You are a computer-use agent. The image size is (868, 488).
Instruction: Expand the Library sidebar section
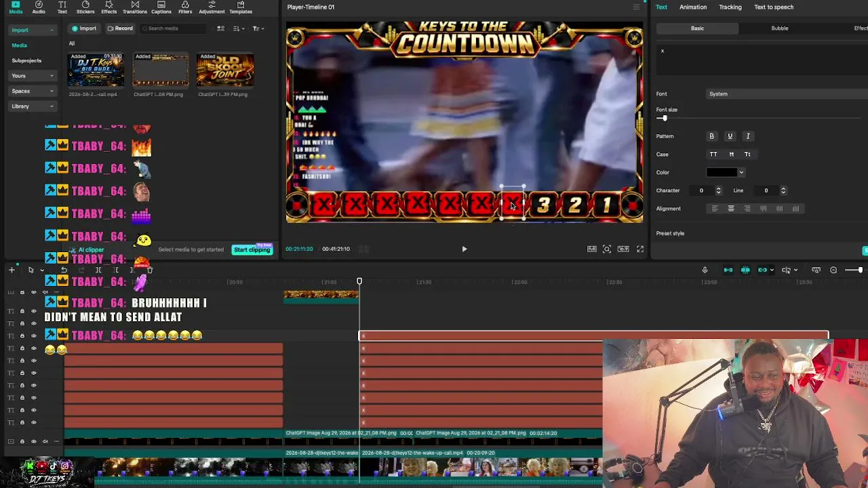click(x=52, y=106)
